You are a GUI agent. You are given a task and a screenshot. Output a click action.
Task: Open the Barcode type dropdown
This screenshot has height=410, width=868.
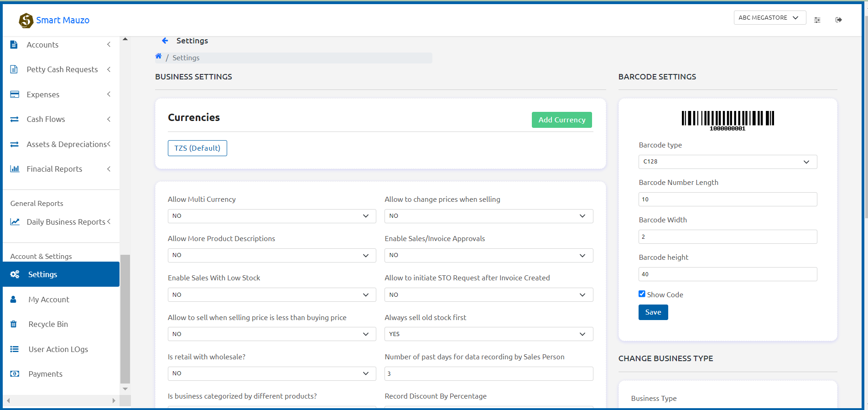[728, 162]
